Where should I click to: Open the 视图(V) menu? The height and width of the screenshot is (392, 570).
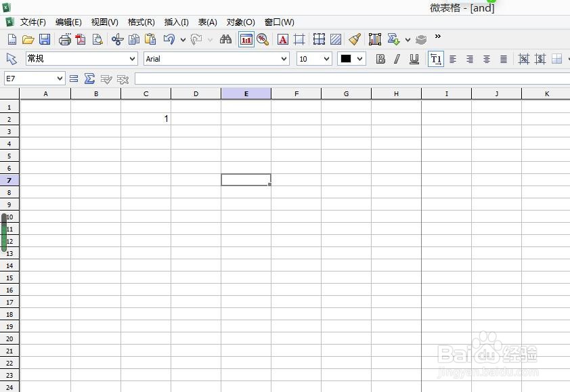coord(105,22)
